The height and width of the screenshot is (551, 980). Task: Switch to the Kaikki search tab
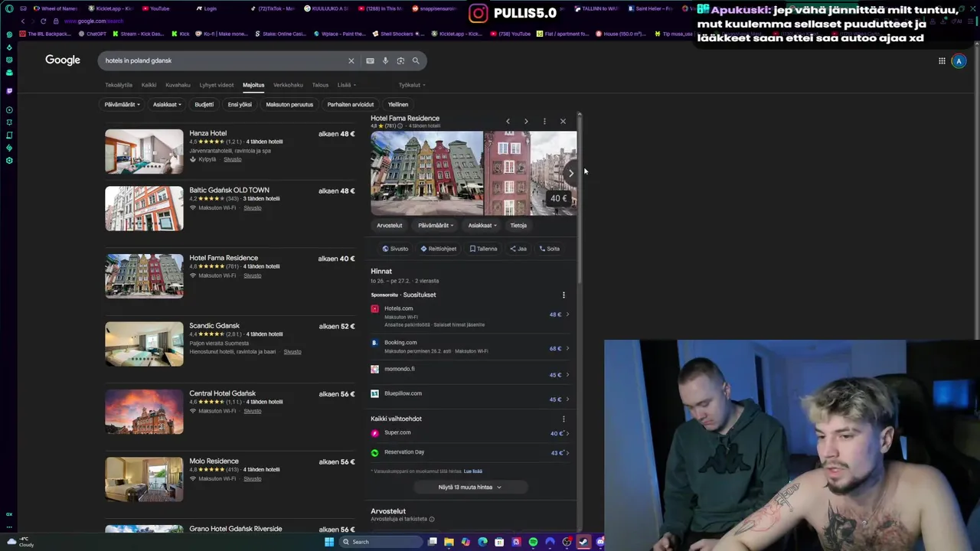pos(149,85)
